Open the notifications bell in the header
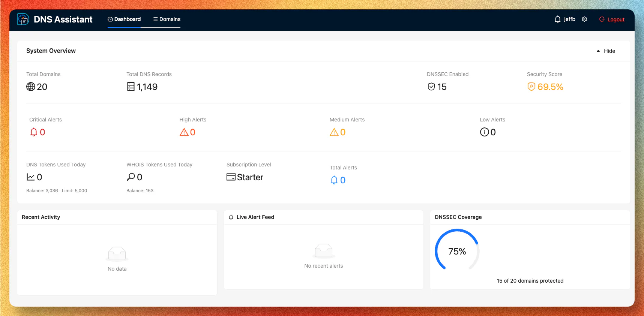This screenshot has width=644, height=316. click(558, 19)
